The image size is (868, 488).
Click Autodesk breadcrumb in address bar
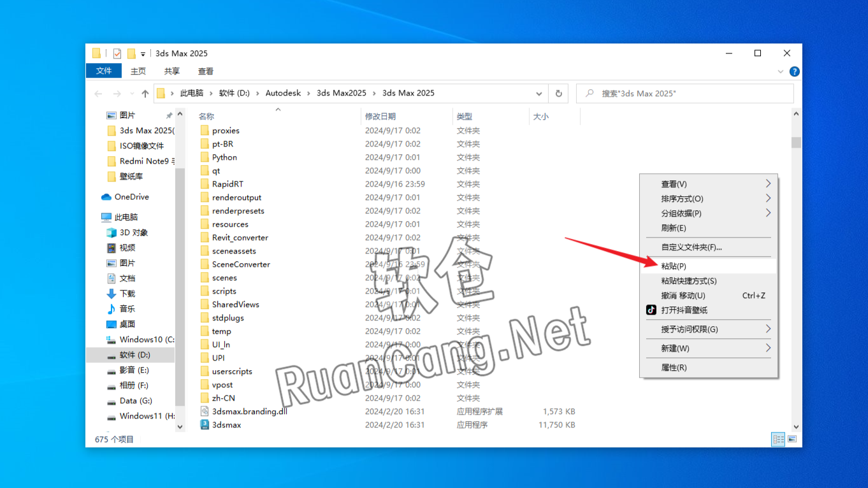284,93
